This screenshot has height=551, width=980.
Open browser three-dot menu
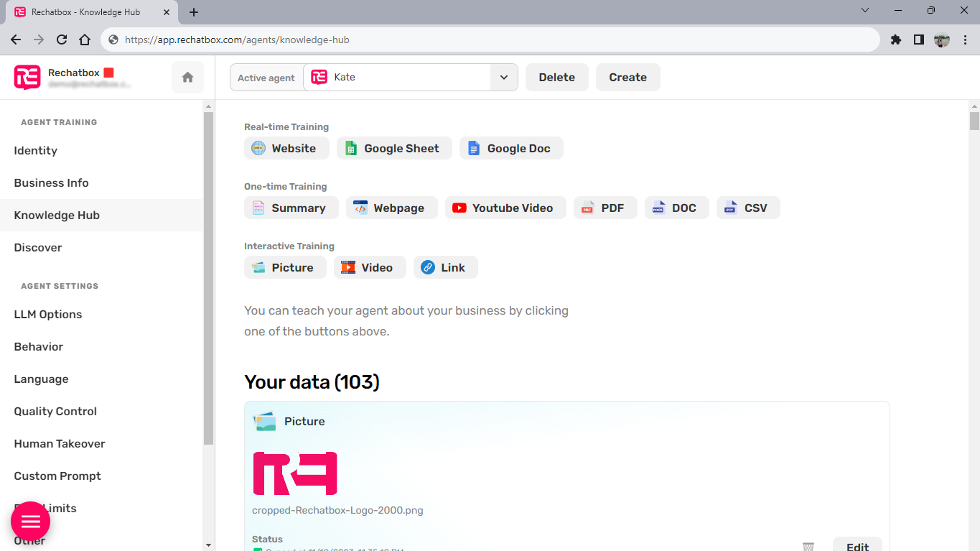click(x=965, y=40)
